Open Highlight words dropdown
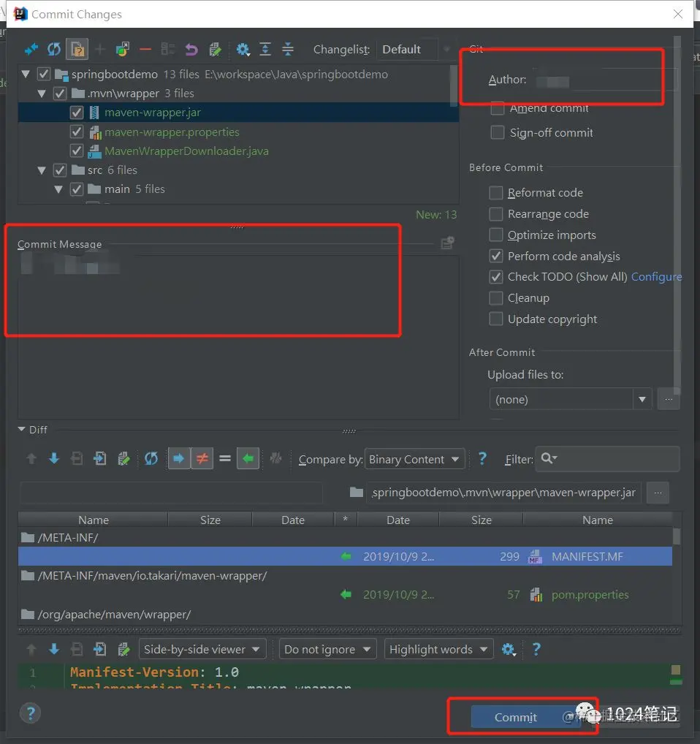Viewport: 700px width, 744px height. tap(438, 649)
